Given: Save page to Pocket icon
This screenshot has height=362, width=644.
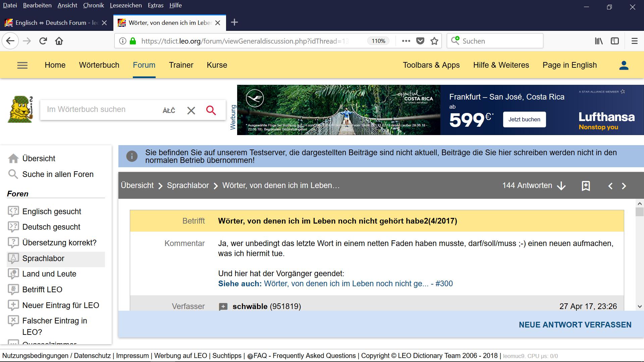Looking at the screenshot, I should [x=420, y=41].
